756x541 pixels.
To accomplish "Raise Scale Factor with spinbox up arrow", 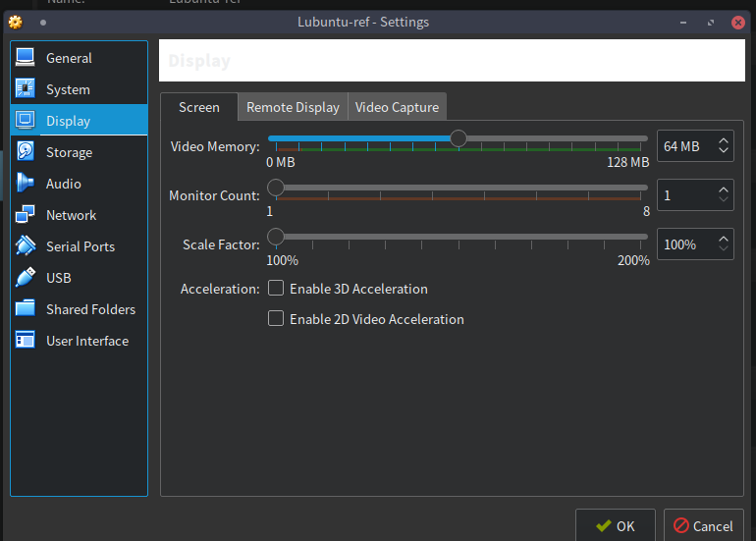I will [x=724, y=239].
